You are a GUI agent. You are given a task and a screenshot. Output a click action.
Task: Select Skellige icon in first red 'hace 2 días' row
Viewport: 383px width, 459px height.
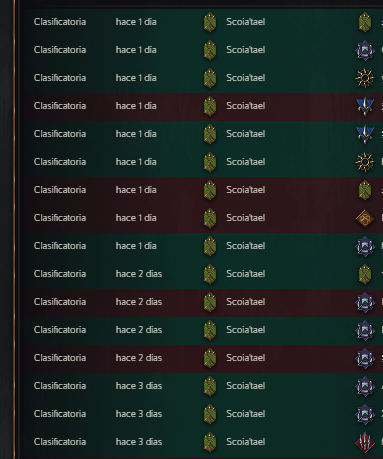coord(365,302)
